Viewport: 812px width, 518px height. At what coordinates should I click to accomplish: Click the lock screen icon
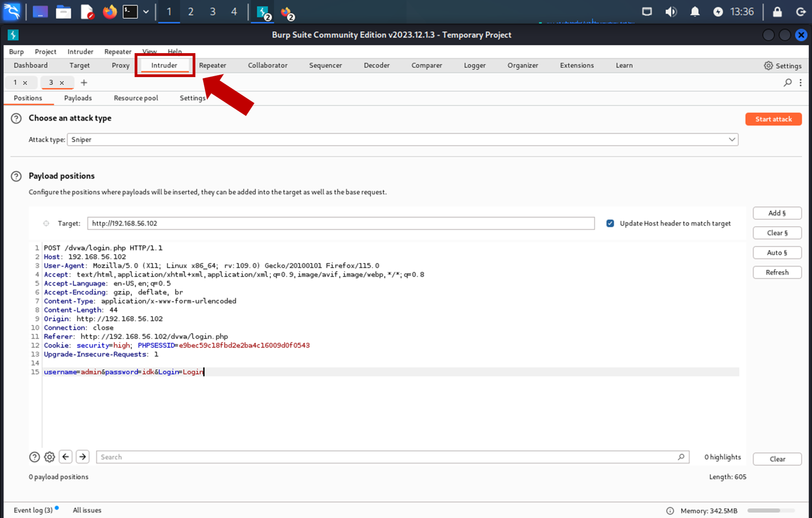pos(777,11)
